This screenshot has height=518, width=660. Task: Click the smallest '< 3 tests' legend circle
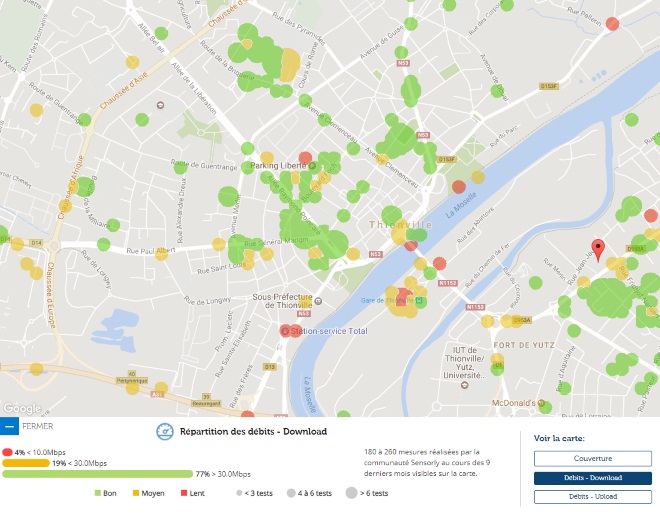(239, 493)
